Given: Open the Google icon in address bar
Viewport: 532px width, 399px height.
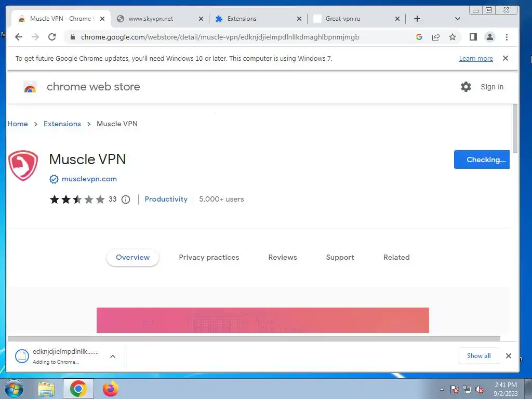Looking at the screenshot, I should pyautogui.click(x=419, y=37).
